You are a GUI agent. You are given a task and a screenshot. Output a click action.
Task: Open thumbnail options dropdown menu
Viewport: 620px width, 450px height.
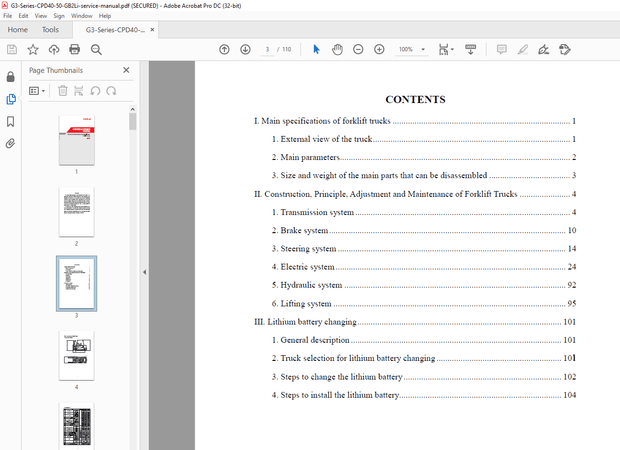pyautogui.click(x=38, y=91)
